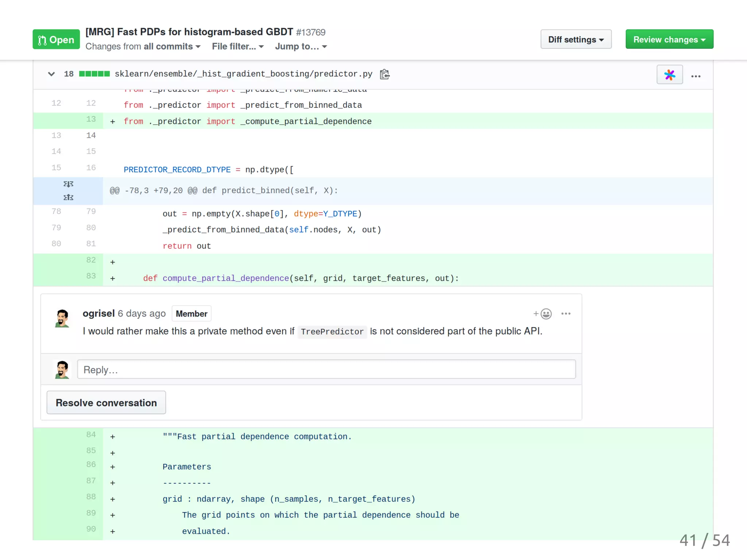Collapse the predictor.py file diff

click(51, 74)
